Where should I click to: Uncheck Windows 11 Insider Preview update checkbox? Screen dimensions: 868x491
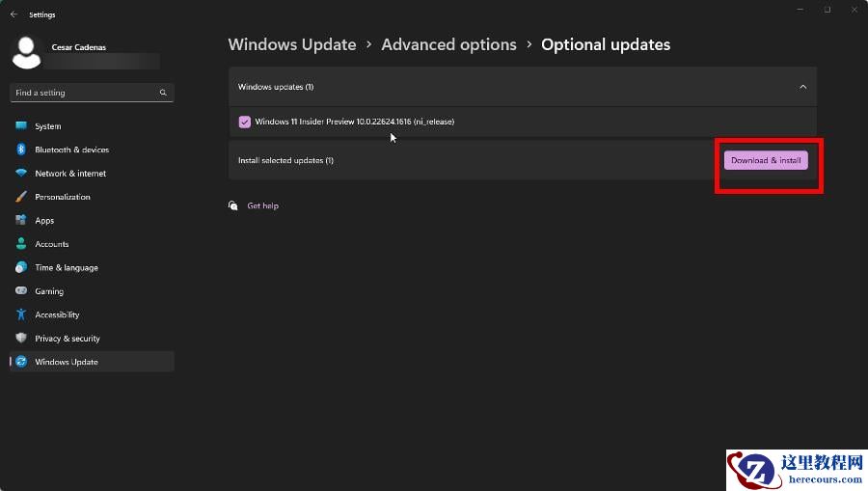click(245, 122)
